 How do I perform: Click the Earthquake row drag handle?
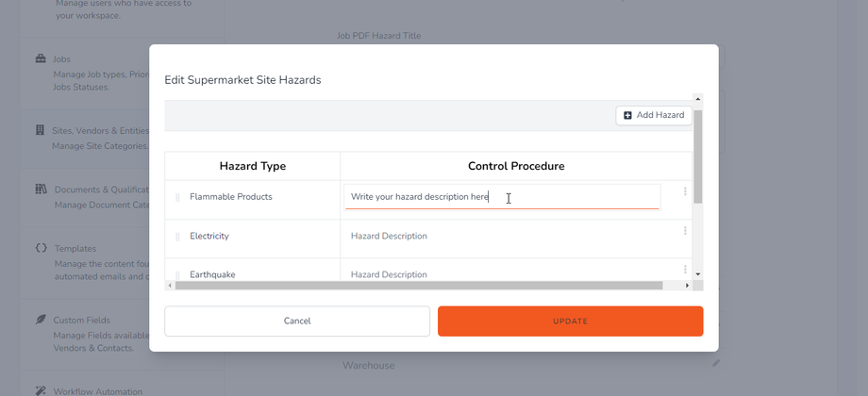tap(177, 275)
